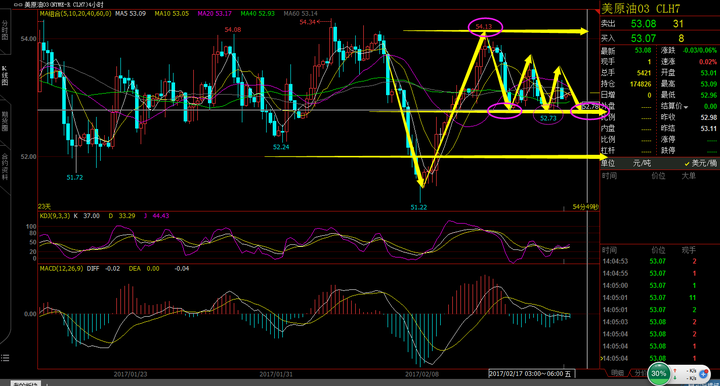
Task: Select the 元/吨 unit option
Action: (642, 163)
